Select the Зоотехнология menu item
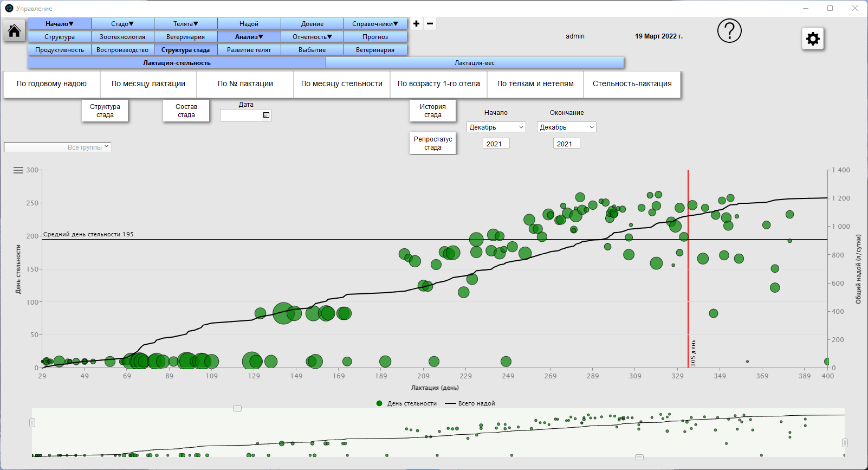868x470 pixels. point(122,37)
